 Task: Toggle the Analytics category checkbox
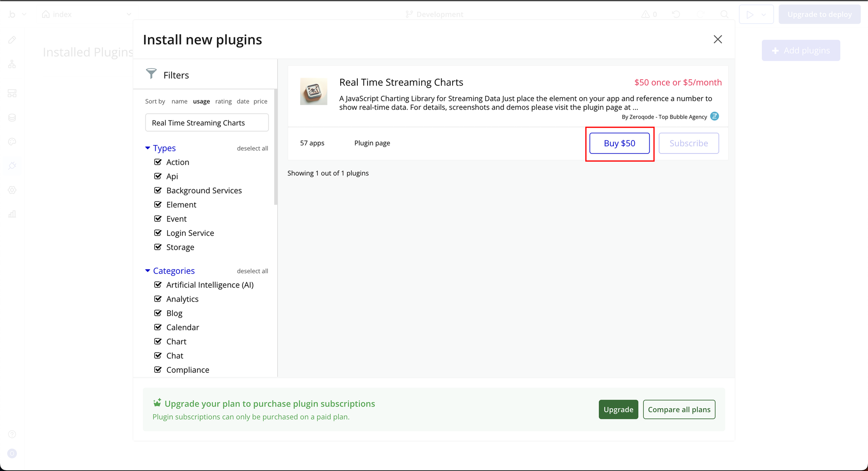(x=158, y=299)
